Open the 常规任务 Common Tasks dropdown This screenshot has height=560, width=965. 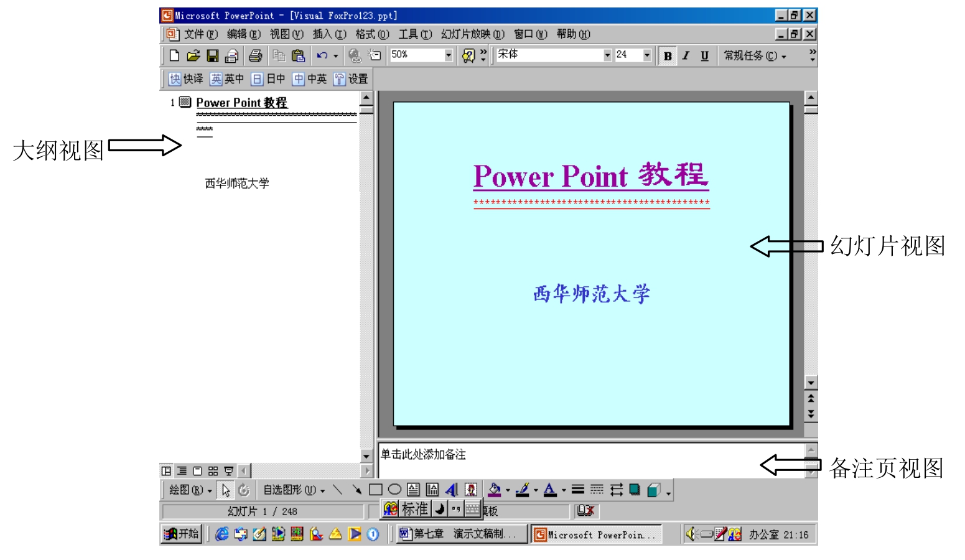tap(755, 56)
